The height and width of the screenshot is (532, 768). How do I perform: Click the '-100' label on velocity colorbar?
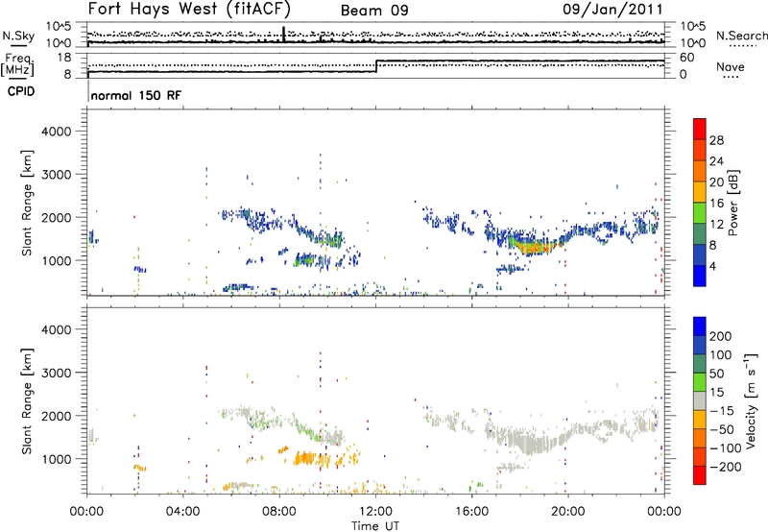tap(726, 448)
